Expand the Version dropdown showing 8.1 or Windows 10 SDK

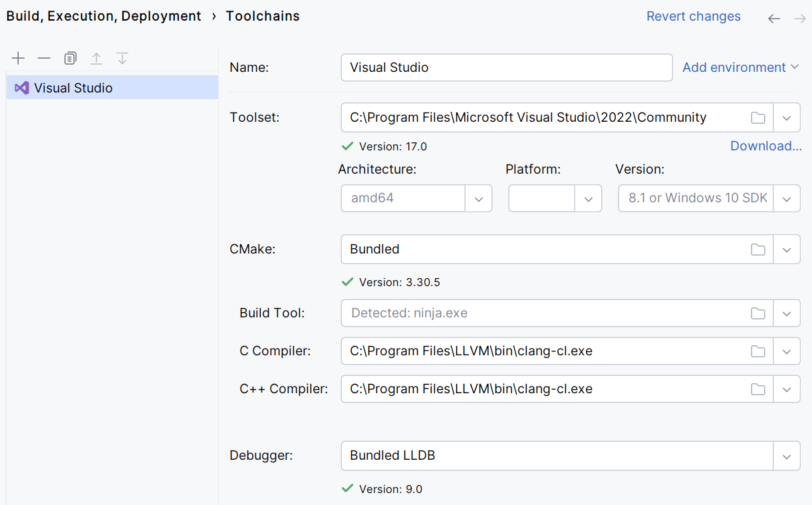pos(787,198)
